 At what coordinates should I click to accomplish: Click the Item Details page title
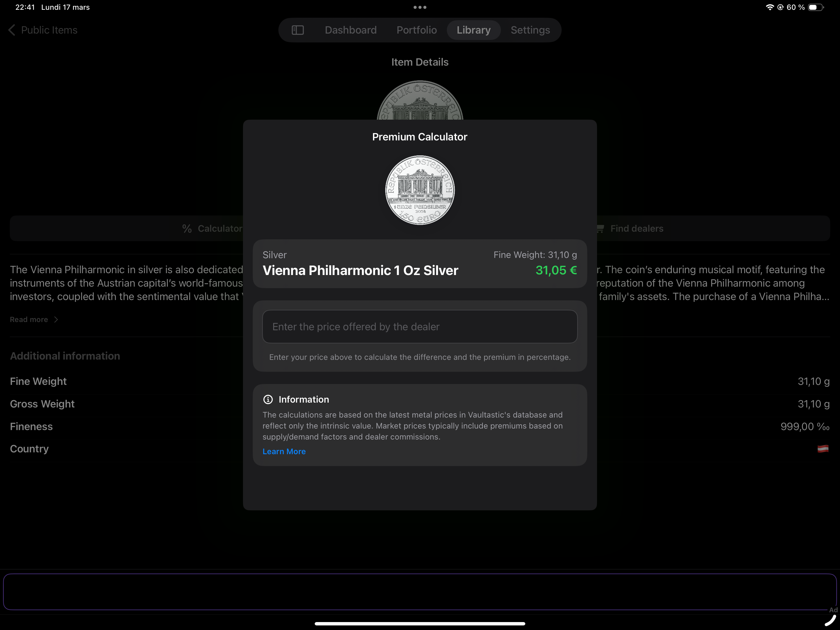(420, 62)
